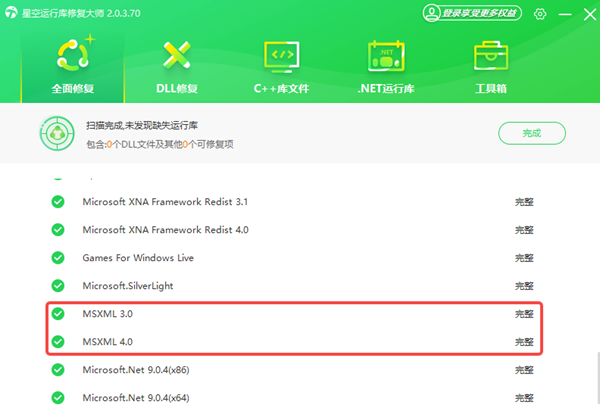
Task: Select the Microsoft.Net 9.0.4(x86) entry
Action: pos(136,370)
